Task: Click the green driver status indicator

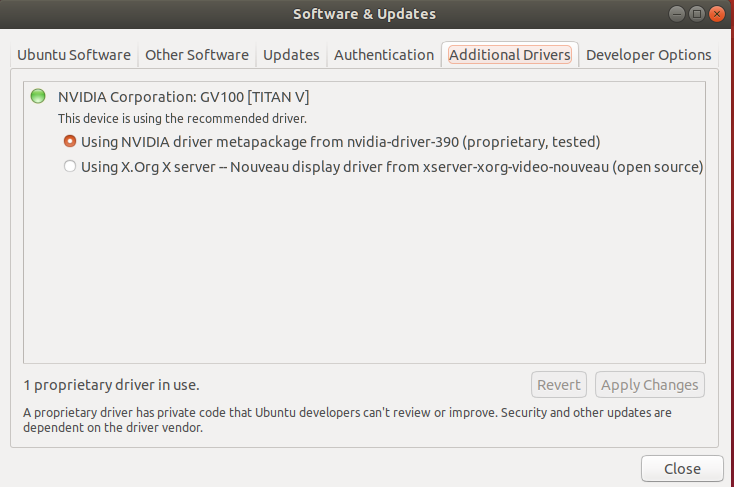Action: pyautogui.click(x=38, y=96)
